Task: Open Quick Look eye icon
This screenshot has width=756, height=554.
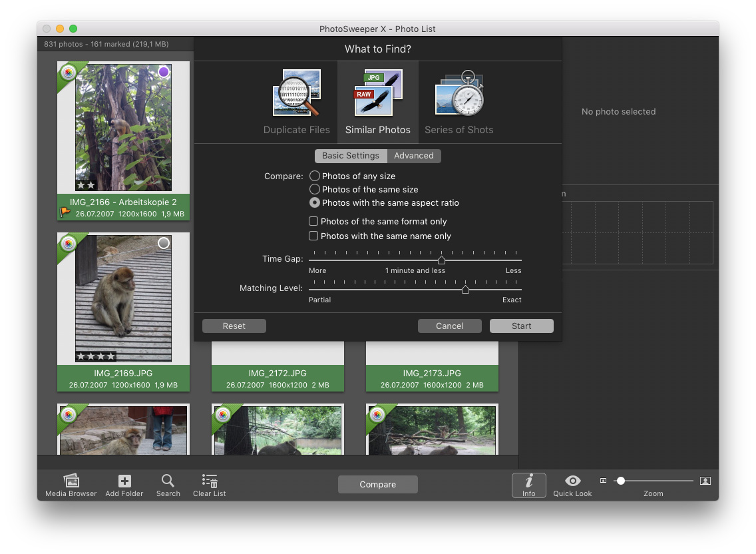Action: coord(572,481)
